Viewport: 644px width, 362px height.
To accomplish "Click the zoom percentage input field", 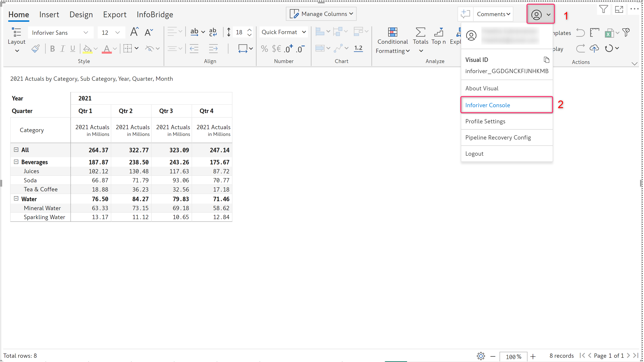I will tap(513, 356).
